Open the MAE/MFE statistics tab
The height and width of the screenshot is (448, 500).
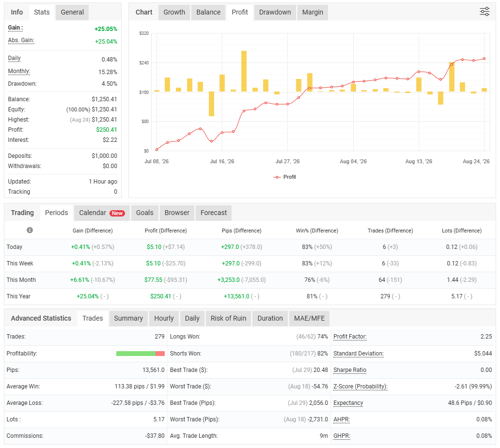pos(309,319)
